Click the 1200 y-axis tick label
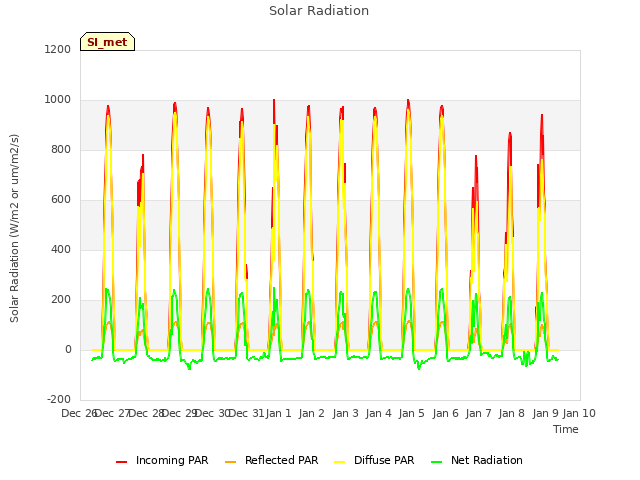Viewport: 640px width, 480px height. pos(58,49)
